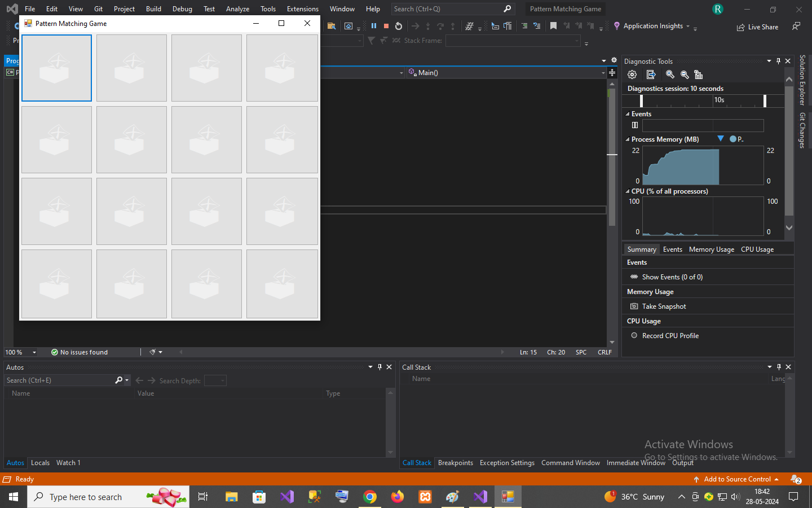The height and width of the screenshot is (508, 812).
Task: Stop debugging with the red square
Action: click(386, 26)
